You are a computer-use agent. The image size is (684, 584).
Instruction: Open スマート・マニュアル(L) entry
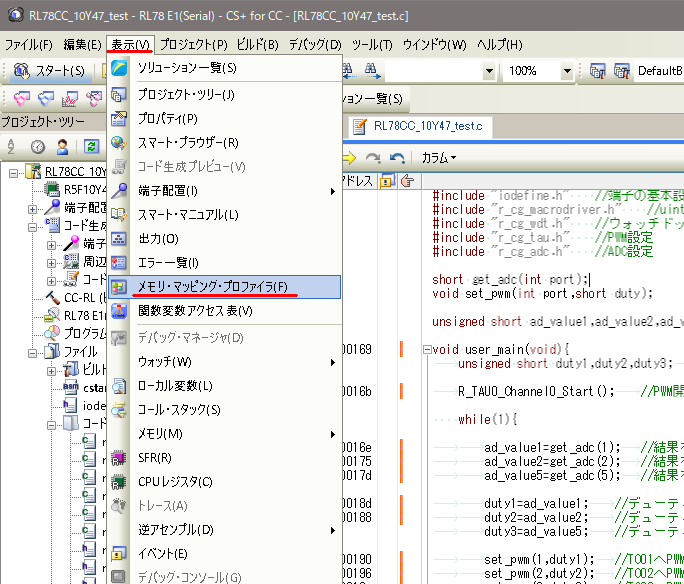pos(225,215)
